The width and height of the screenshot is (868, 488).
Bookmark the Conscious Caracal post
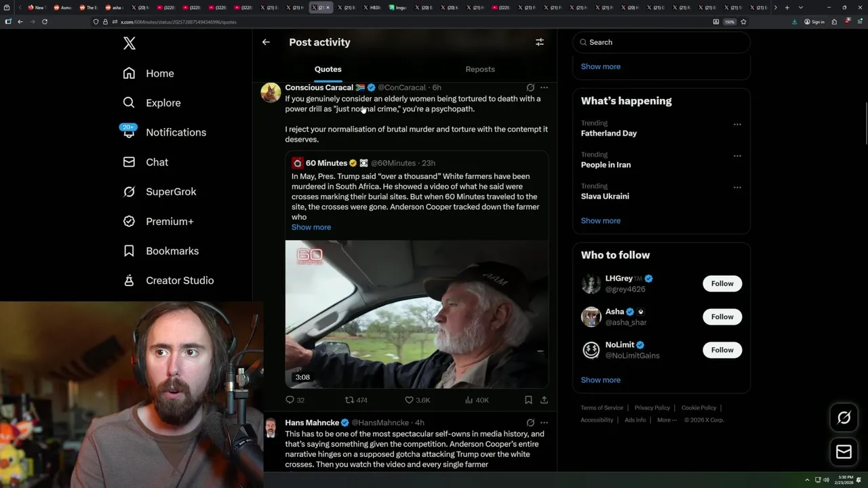click(528, 400)
